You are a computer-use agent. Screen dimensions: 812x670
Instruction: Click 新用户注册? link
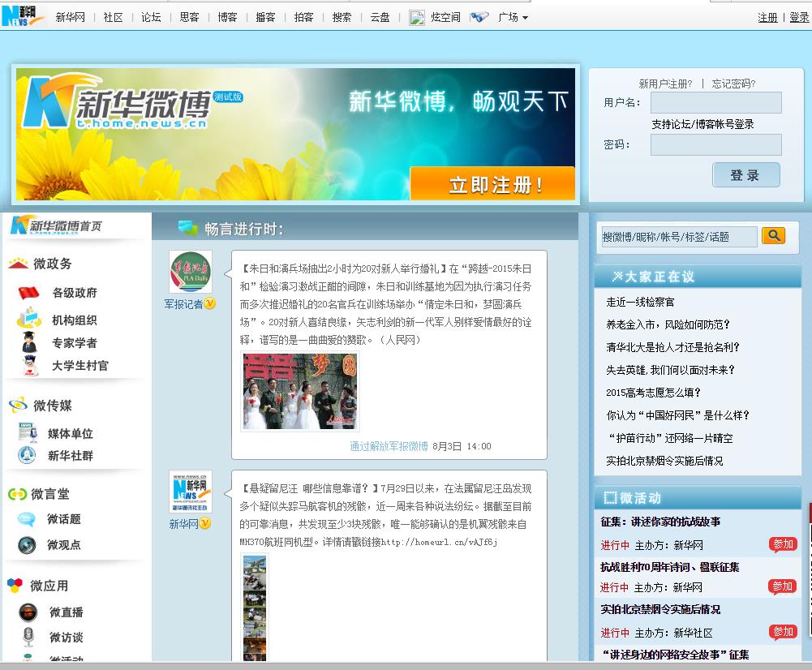pos(665,84)
